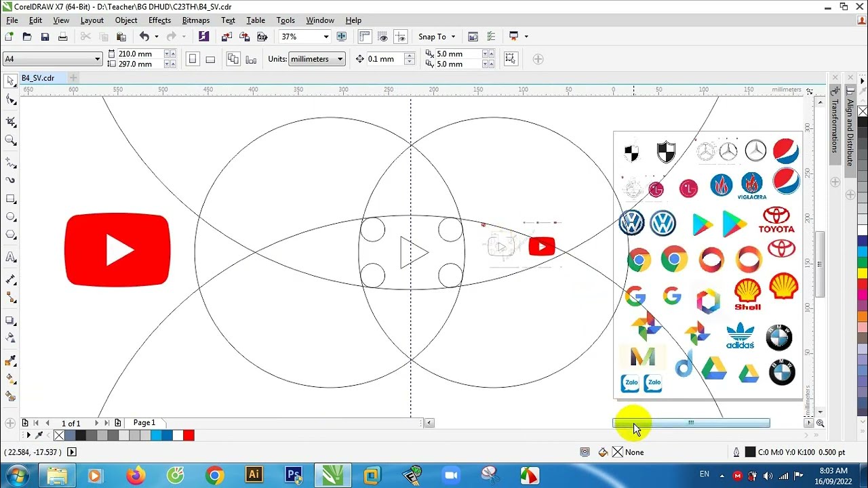Select the Transparency tool
This screenshot has width=868, height=488.
click(10, 338)
